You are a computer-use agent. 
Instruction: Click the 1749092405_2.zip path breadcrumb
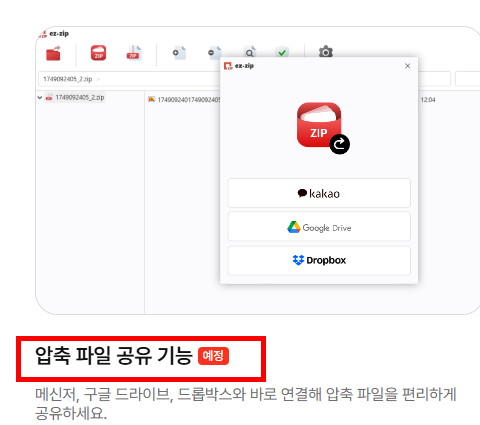point(68,79)
